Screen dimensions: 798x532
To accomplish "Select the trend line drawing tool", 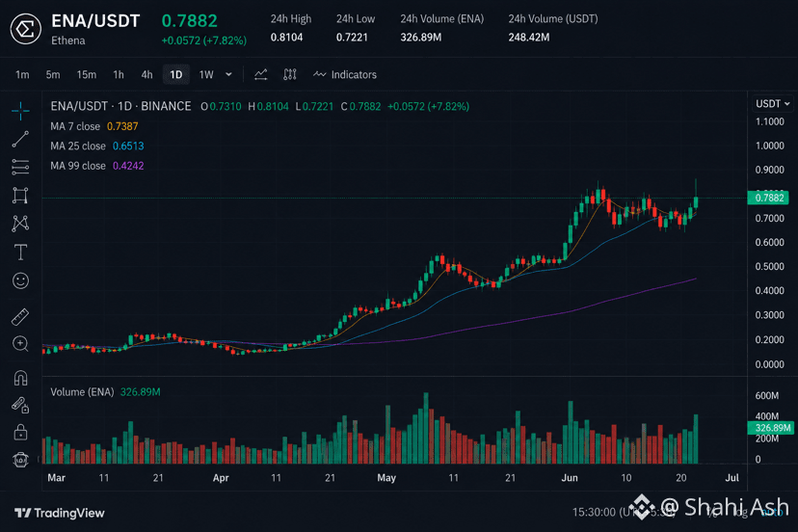I will pos(20,139).
